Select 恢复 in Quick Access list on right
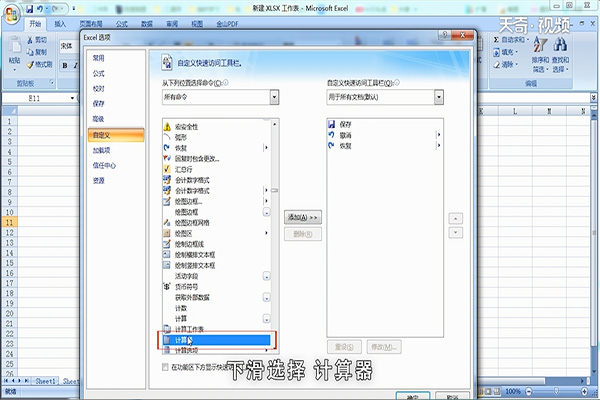 coord(384,146)
